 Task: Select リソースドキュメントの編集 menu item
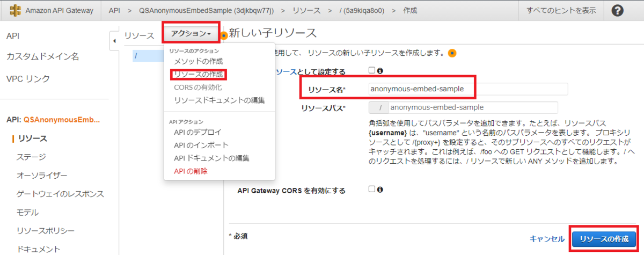219,100
